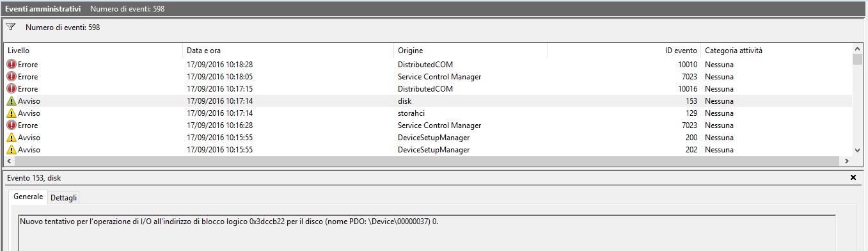Click the error icon of the 10:18:05 event
The image size is (868, 251).
pyautogui.click(x=12, y=77)
